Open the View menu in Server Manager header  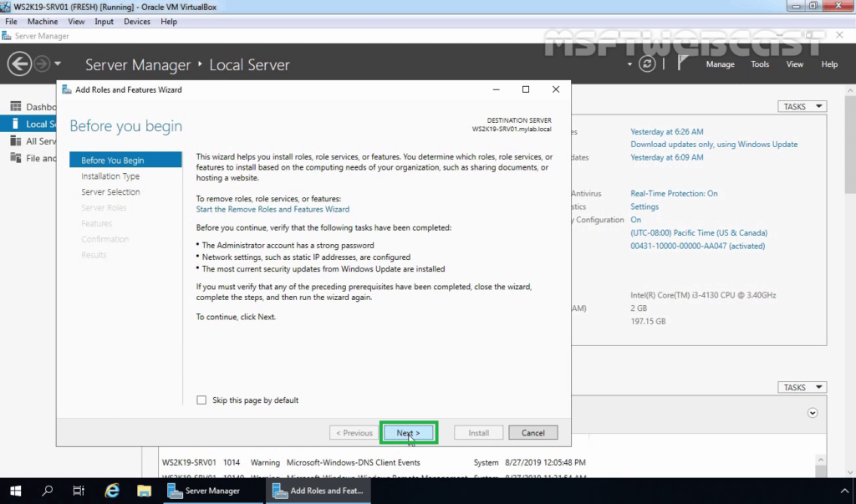coord(794,64)
